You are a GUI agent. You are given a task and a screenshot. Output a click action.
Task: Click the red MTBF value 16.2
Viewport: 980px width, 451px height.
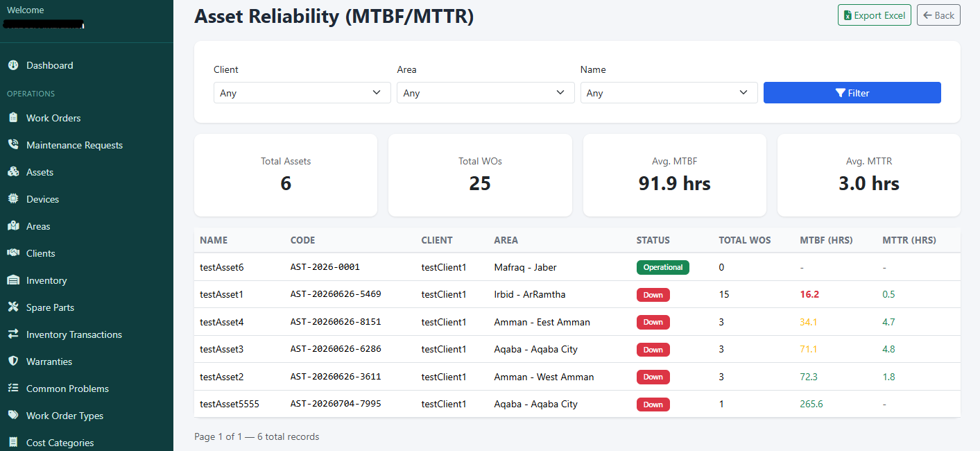coord(809,294)
